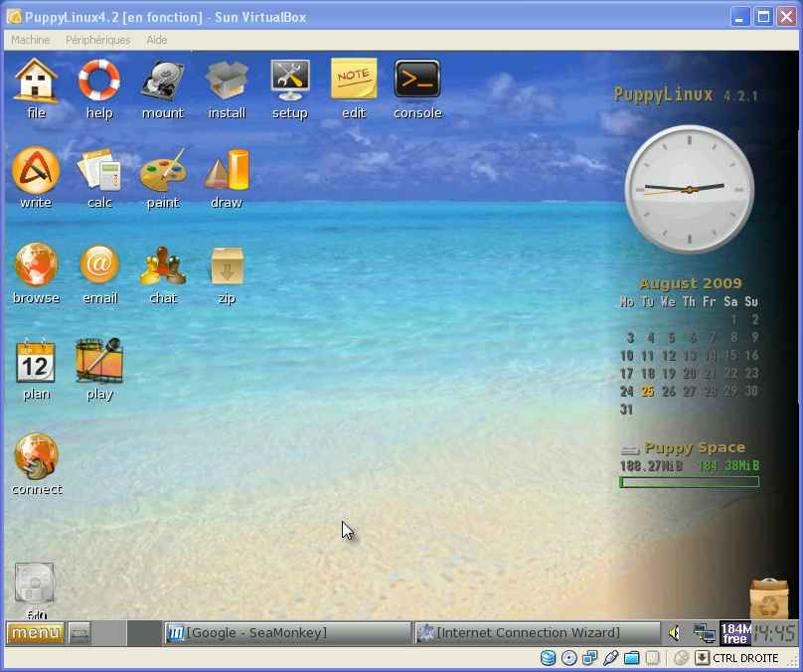The height and width of the screenshot is (672, 803).
Task: Open the install package icon
Action: tap(227, 81)
